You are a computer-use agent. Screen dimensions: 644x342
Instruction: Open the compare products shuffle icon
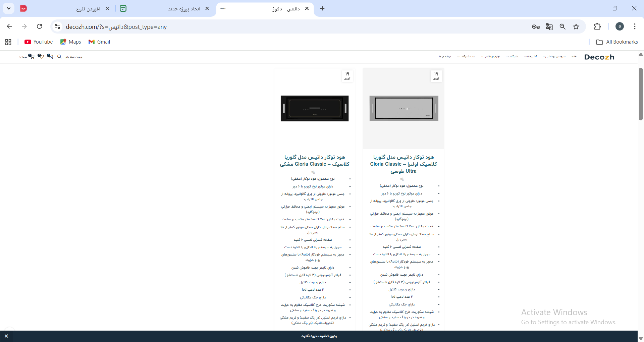pyautogui.click(x=50, y=56)
